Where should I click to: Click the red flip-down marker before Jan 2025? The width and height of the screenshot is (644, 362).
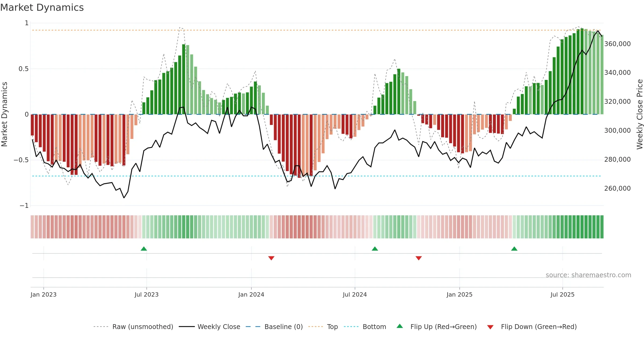pos(419,258)
